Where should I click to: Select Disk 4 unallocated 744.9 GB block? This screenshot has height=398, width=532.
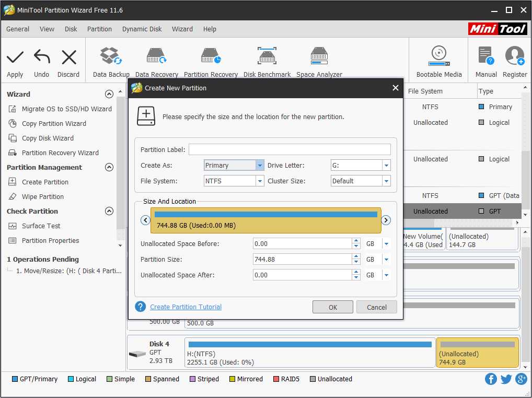pyautogui.click(x=477, y=353)
